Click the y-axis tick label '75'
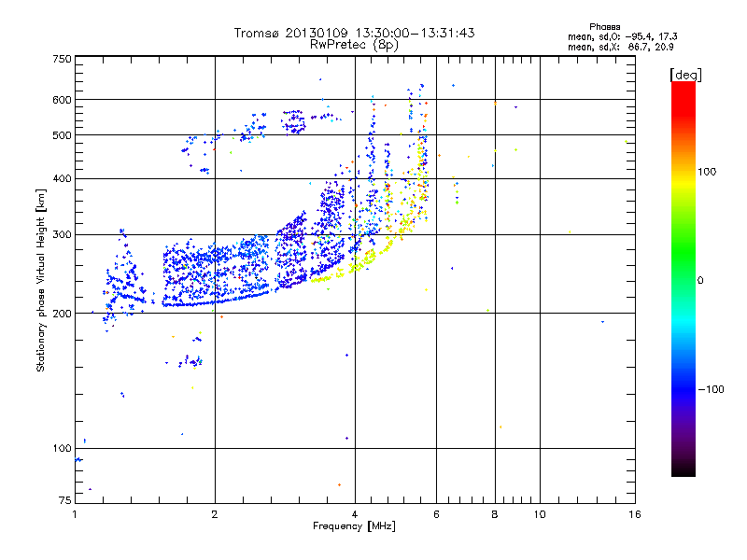This screenshot has width=747, height=560. [65, 500]
